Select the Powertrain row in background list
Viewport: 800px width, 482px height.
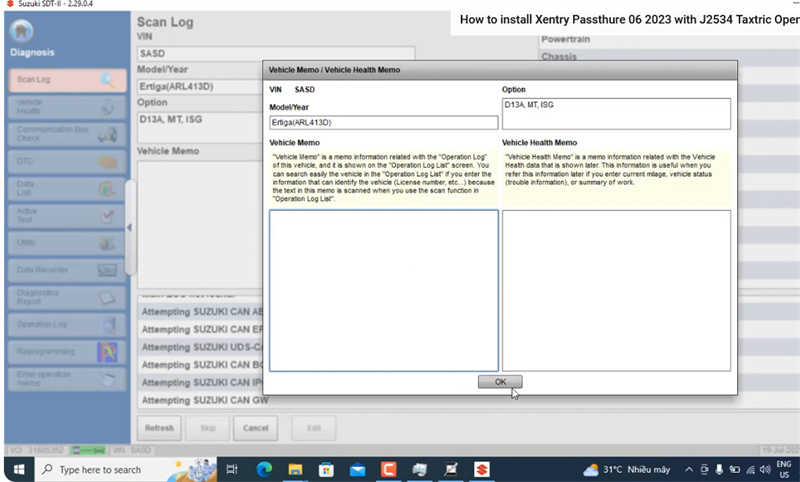point(669,40)
